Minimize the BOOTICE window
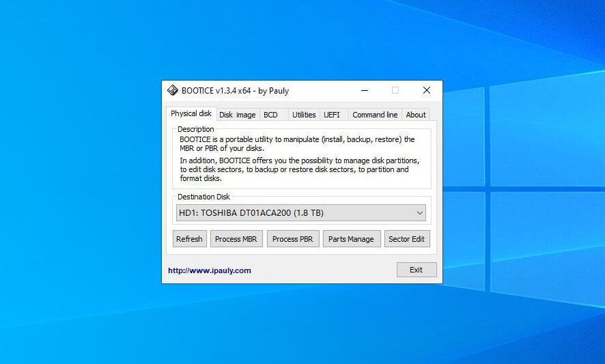The height and width of the screenshot is (364, 605). pos(365,90)
